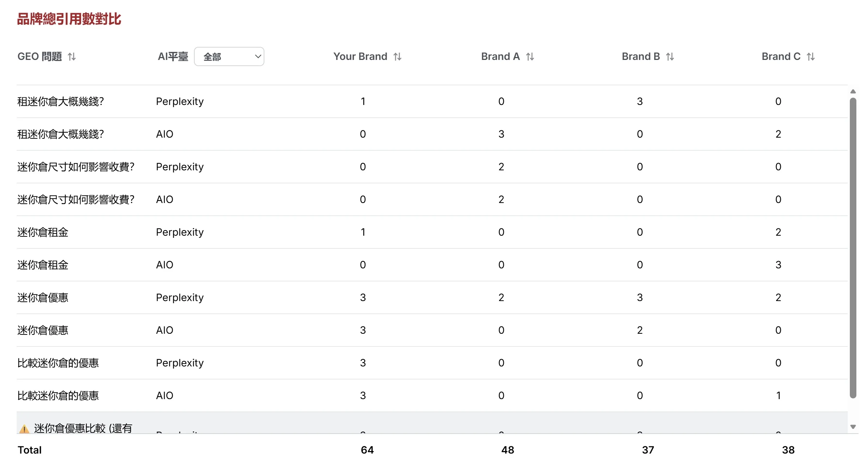Click the Your Brand column header
Image resolution: width=868 pixels, height=471 pixels.
[360, 57]
